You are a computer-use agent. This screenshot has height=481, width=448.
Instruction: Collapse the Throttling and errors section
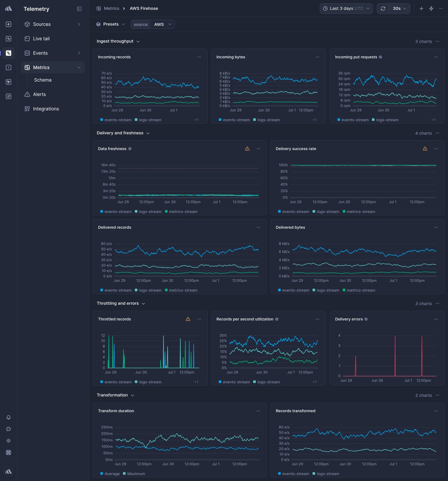click(x=121, y=304)
